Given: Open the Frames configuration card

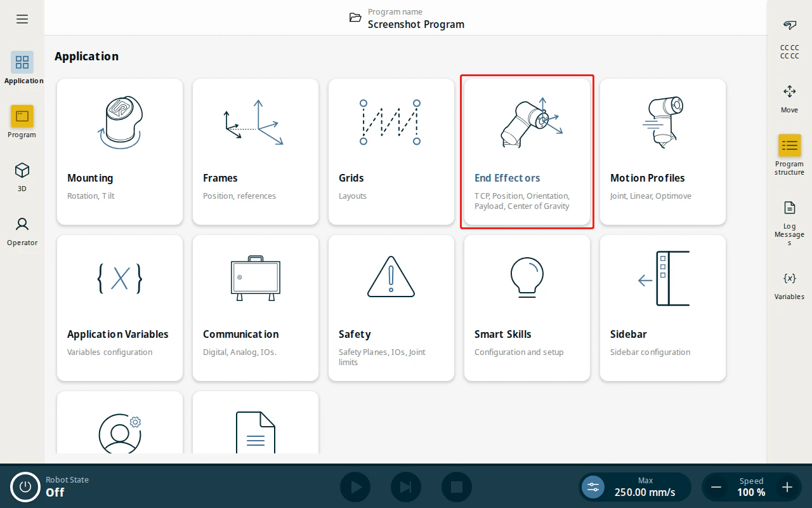Looking at the screenshot, I should pyautogui.click(x=256, y=152).
